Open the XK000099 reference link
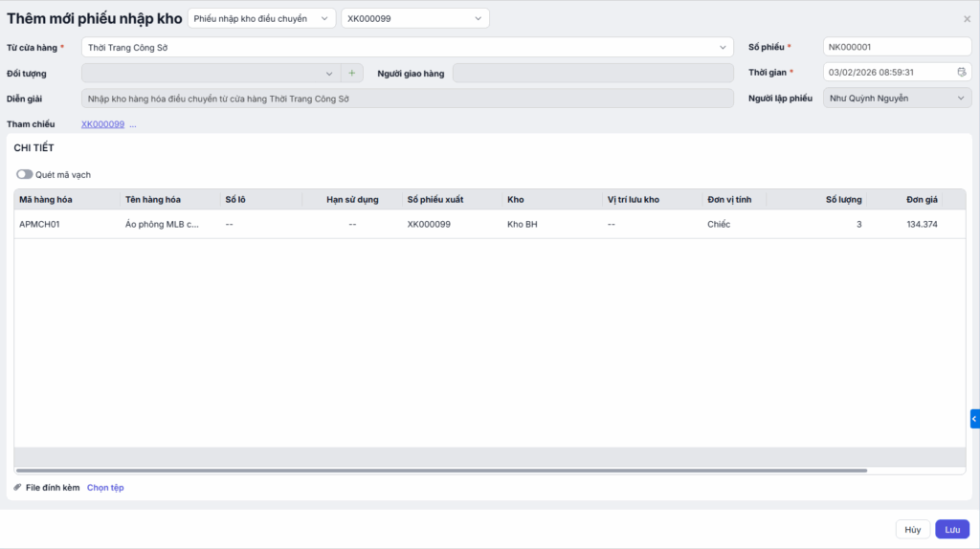 (x=102, y=124)
